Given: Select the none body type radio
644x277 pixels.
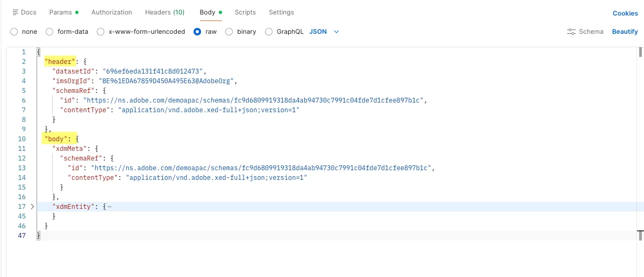Looking at the screenshot, I should pyautogui.click(x=14, y=32).
